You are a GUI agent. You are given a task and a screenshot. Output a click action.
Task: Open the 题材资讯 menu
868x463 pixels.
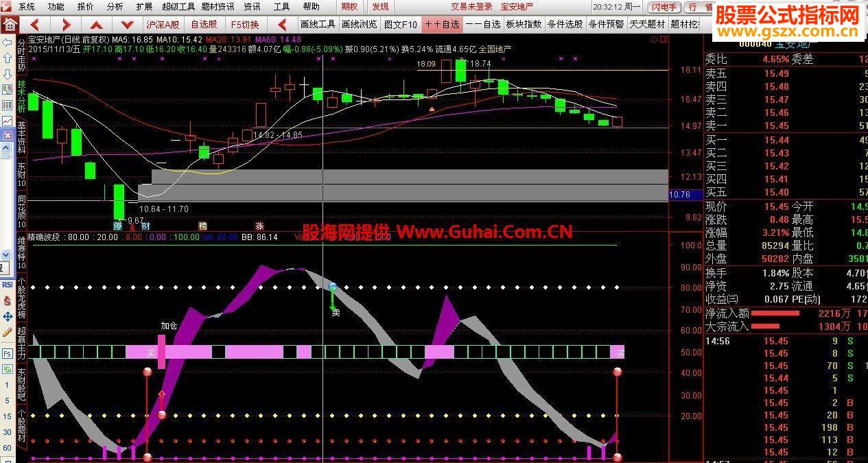click(218, 6)
